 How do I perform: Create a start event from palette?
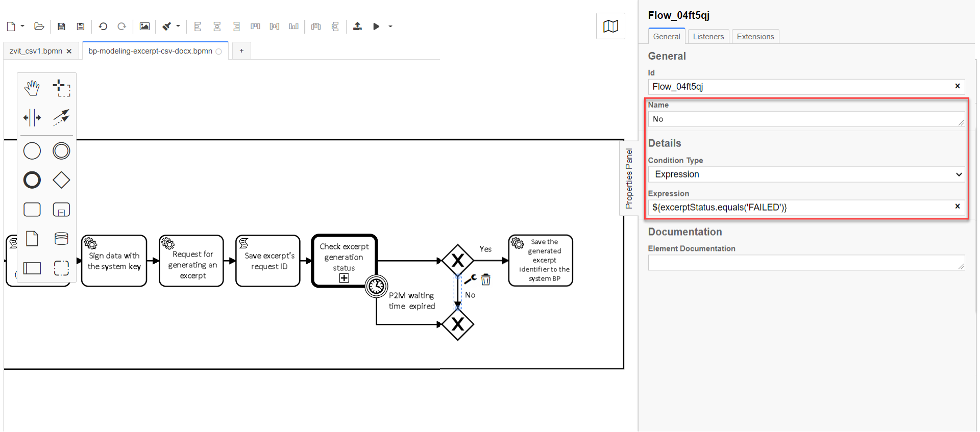(32, 151)
